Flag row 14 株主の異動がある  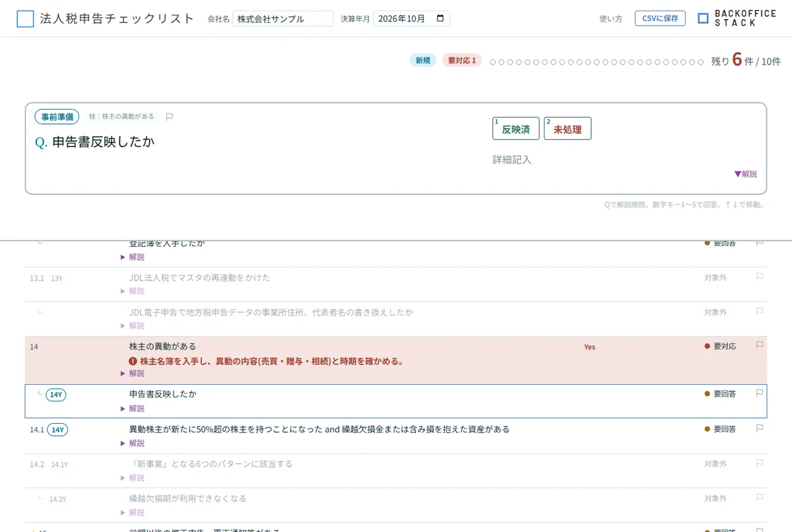click(x=760, y=346)
